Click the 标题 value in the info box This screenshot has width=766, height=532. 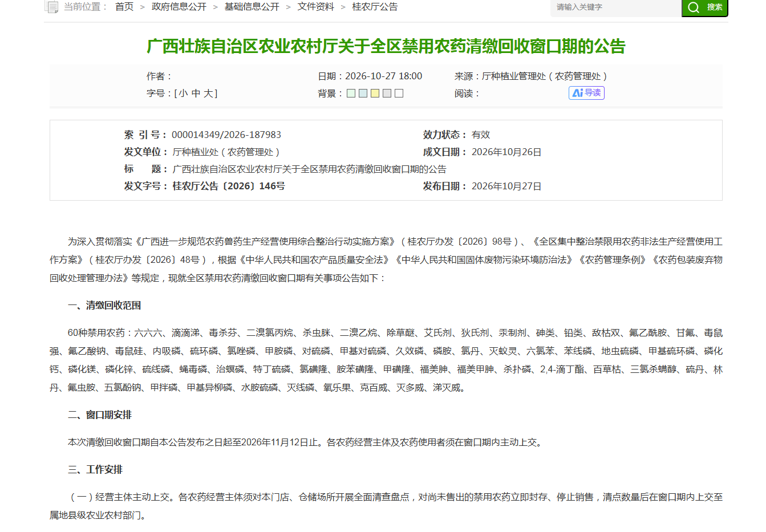pyautogui.click(x=310, y=169)
